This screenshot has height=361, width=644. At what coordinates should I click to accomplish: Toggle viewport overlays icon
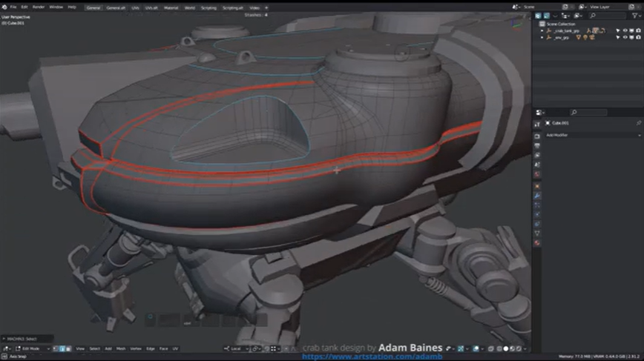476,348
